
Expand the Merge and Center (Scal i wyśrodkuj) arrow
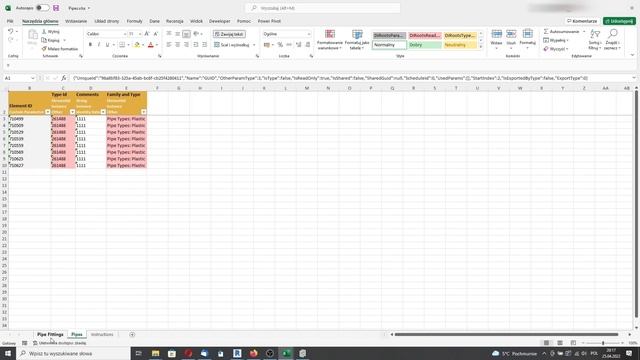pyautogui.click(x=254, y=45)
